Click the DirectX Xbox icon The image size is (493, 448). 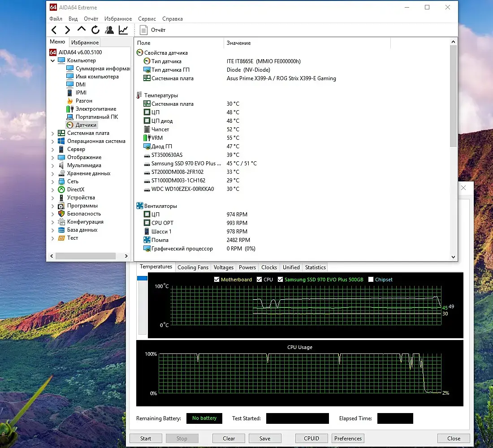[61, 190]
